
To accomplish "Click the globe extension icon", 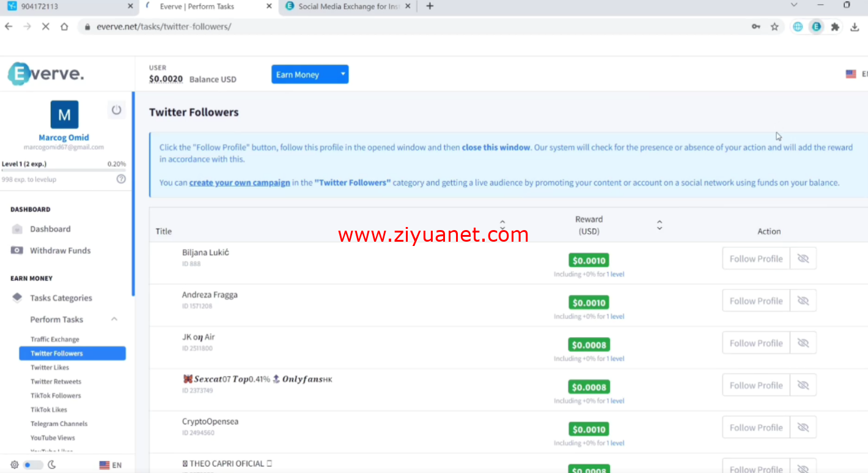I will 798,27.
